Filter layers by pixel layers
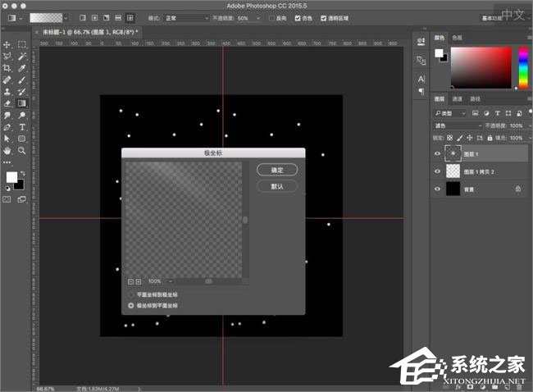Image resolution: width=533 pixels, height=392 pixels. [476, 113]
